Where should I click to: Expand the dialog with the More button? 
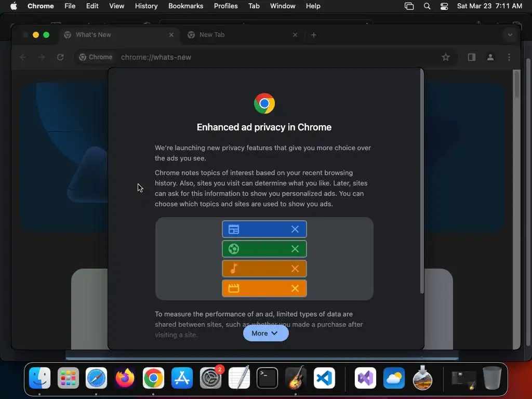coord(265,333)
